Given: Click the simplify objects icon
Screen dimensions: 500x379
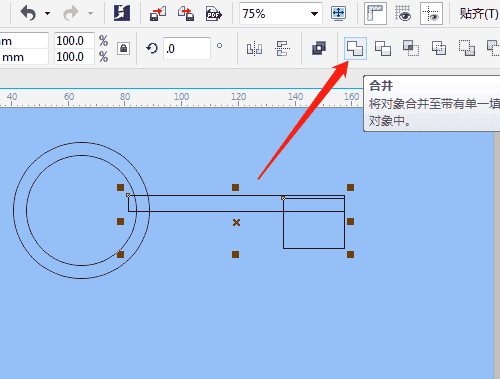Looking at the screenshot, I should 439,49.
